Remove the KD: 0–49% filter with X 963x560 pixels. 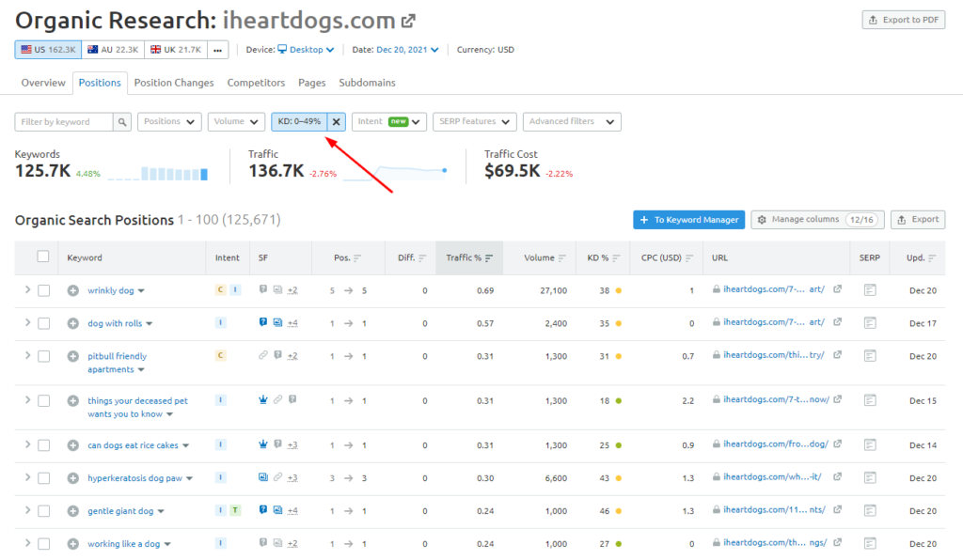pyautogui.click(x=336, y=122)
